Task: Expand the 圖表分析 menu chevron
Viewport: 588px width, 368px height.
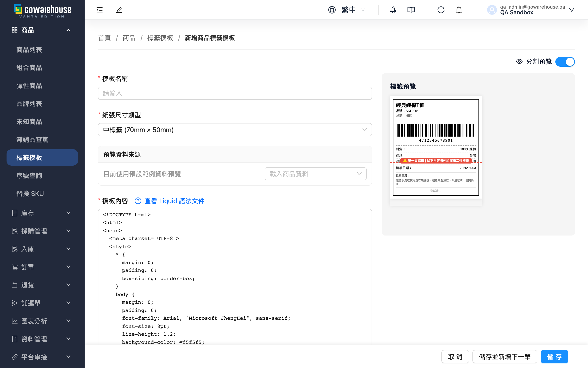Action: click(69, 321)
